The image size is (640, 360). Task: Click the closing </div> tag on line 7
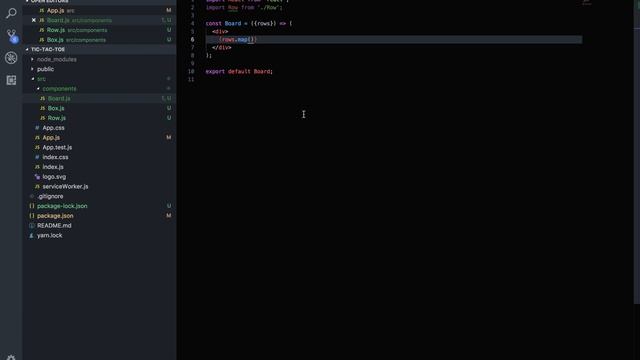[222, 47]
